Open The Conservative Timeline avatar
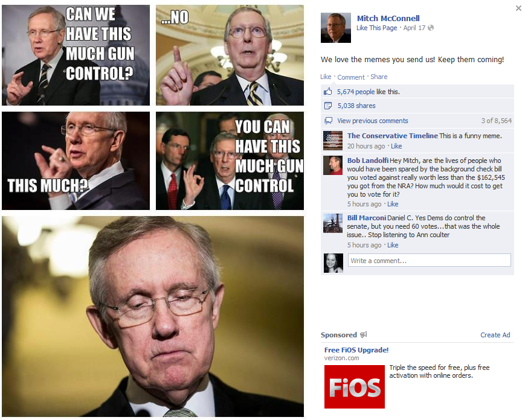 click(x=333, y=141)
